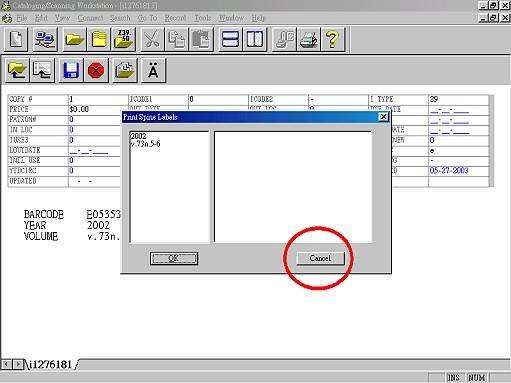Image resolution: width=511 pixels, height=383 pixels.
Task: Select the scissors cut tool
Action: [x=152, y=39]
